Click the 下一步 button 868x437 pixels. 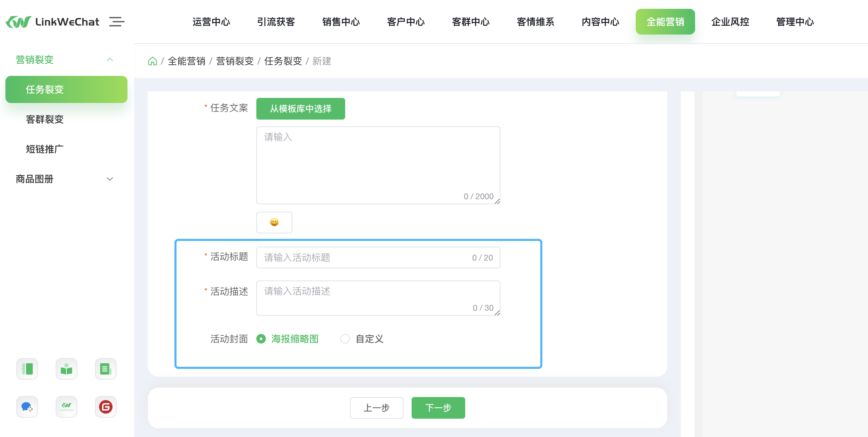[438, 408]
